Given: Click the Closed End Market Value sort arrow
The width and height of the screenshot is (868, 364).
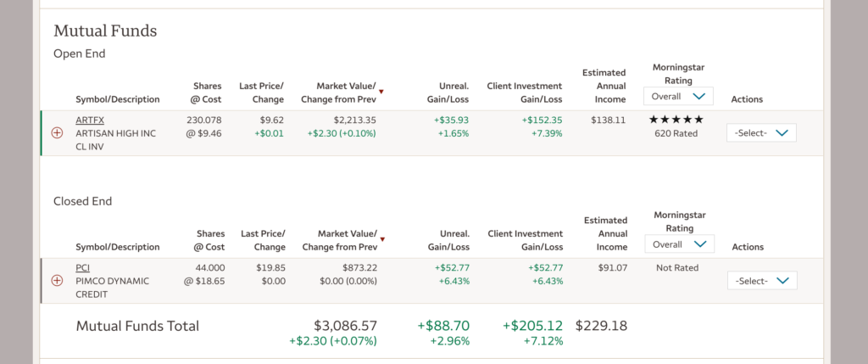Looking at the screenshot, I should pos(381,239).
